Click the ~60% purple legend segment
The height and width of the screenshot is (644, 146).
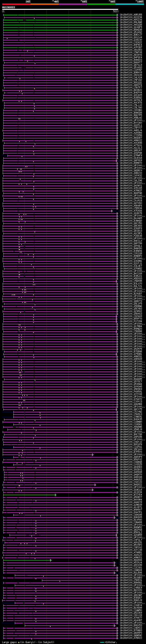tap(73, 4)
